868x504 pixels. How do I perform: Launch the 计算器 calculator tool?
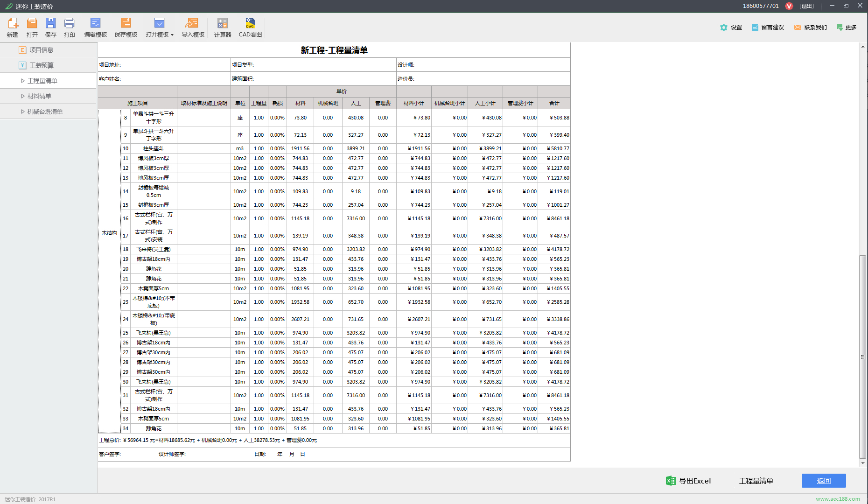222,23
